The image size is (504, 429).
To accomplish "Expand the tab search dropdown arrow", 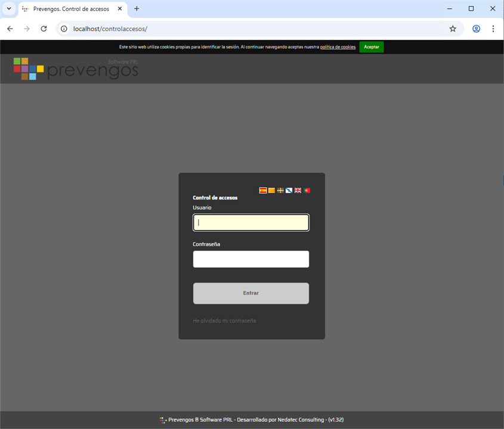I will pyautogui.click(x=8, y=9).
